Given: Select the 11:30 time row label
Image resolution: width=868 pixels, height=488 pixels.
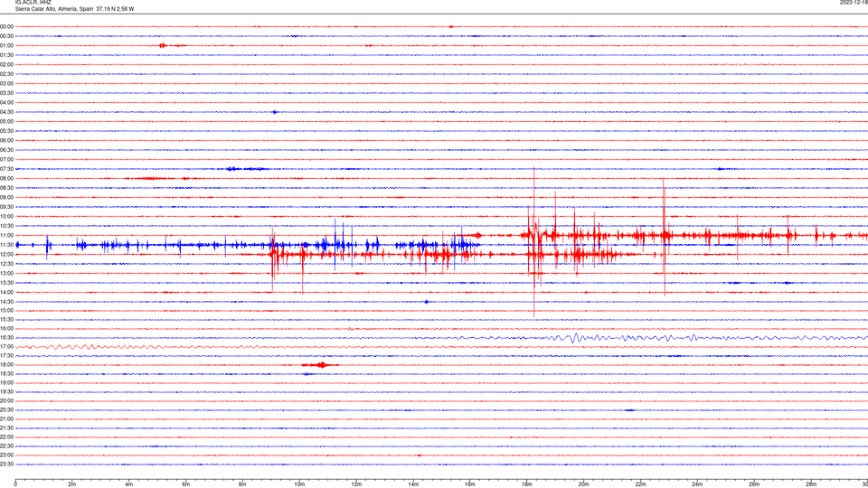Looking at the screenshot, I should click(6, 245).
